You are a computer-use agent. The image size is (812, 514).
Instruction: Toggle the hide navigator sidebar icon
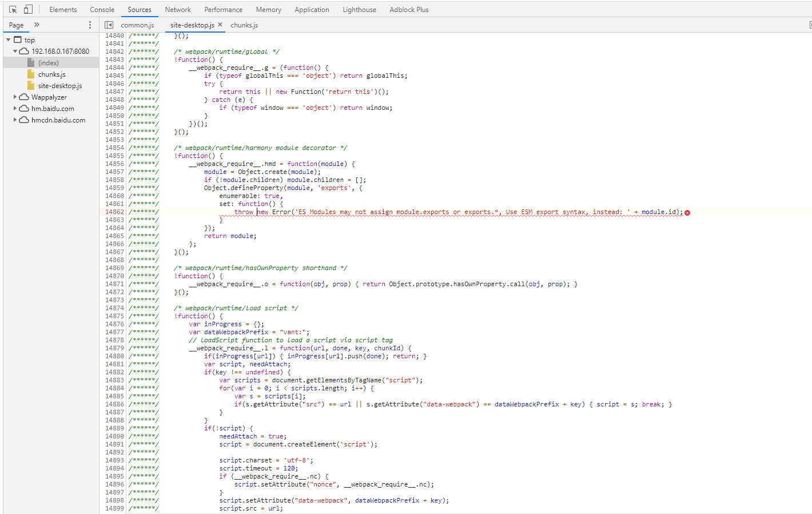[x=109, y=25]
